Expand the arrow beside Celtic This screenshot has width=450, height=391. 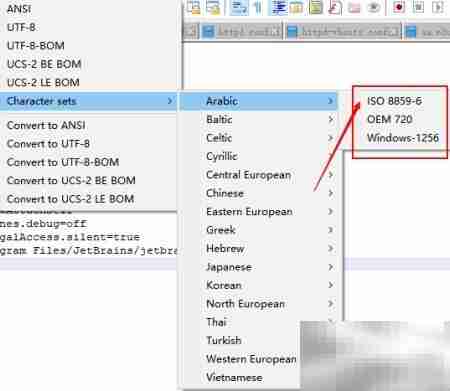click(x=330, y=138)
